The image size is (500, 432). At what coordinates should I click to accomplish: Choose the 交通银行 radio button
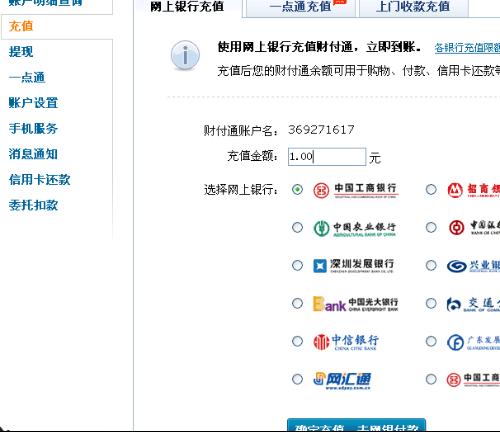[x=431, y=304]
